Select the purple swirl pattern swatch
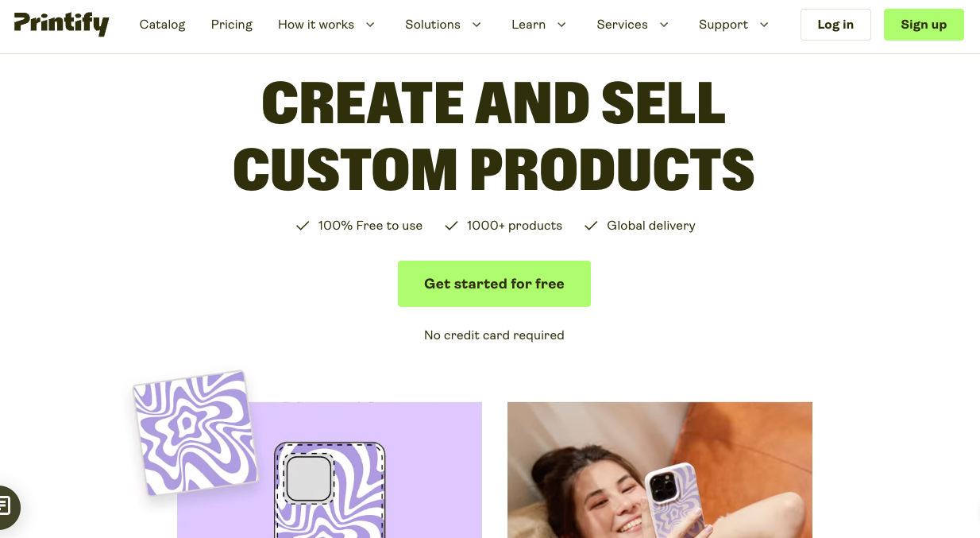This screenshot has width=980, height=538. click(195, 432)
